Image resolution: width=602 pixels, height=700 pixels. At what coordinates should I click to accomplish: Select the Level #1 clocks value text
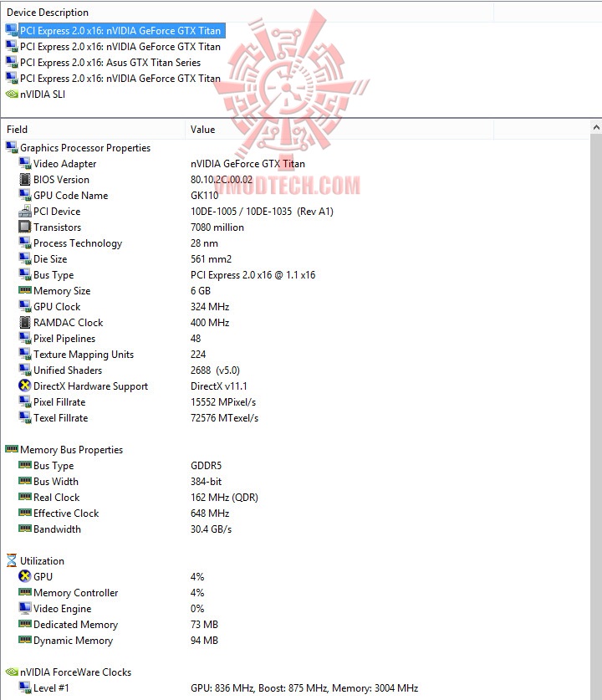pos(304,688)
